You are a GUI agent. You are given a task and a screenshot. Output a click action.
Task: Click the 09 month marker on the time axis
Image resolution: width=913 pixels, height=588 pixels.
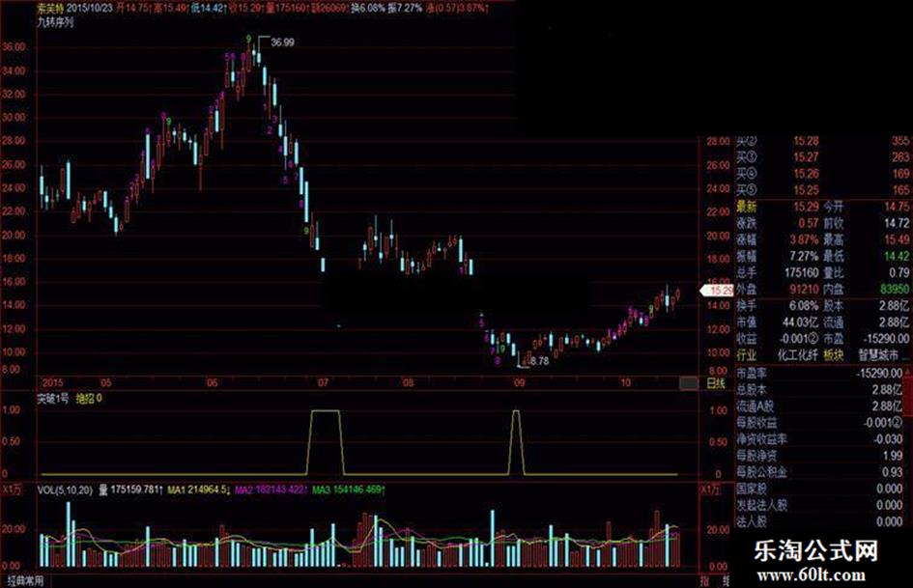click(519, 383)
